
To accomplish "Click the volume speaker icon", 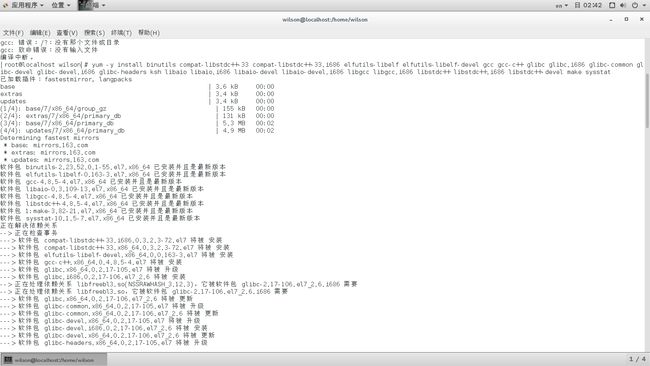I will pos(623,5).
